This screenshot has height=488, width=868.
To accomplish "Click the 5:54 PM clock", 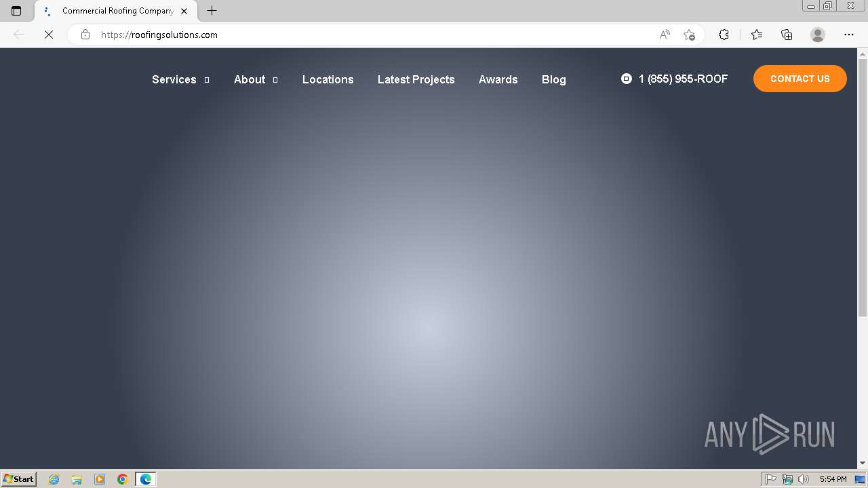I will click(833, 479).
